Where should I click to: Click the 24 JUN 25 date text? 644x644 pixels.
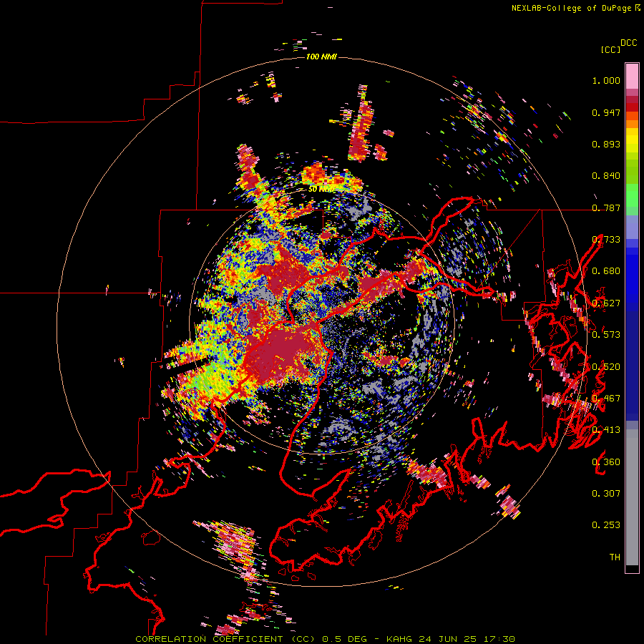pos(448,639)
